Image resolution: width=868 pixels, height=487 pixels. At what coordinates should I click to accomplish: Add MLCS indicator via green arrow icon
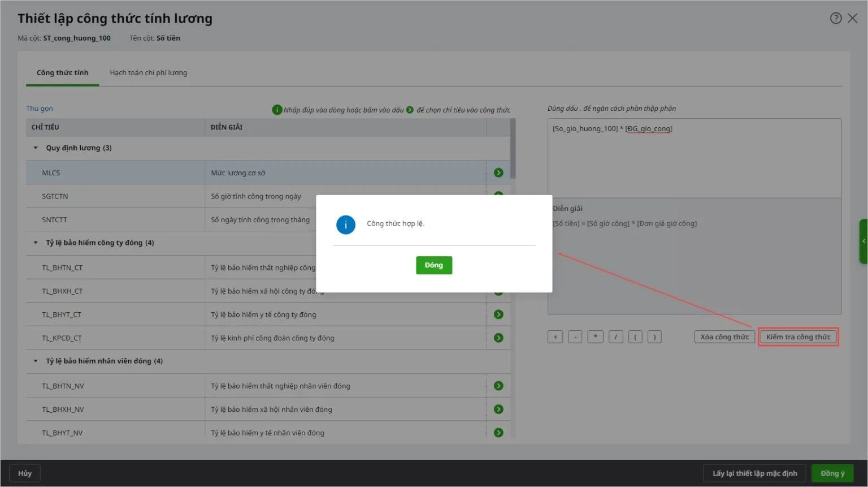pyautogui.click(x=498, y=173)
